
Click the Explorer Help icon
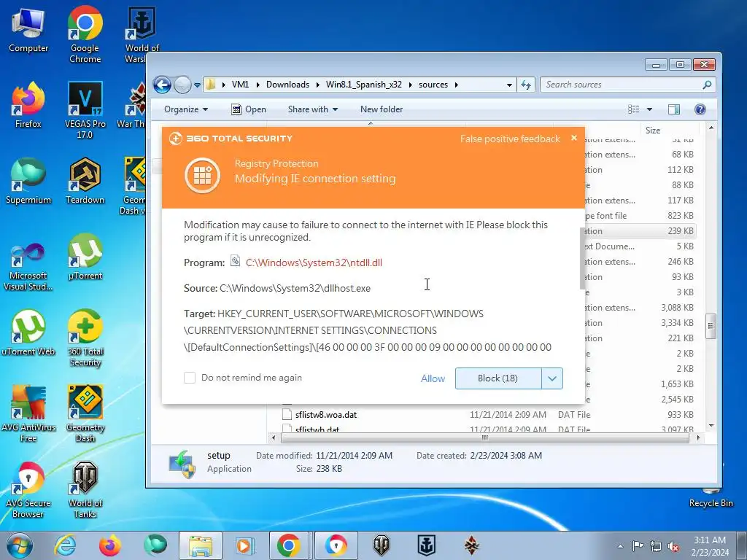click(x=700, y=109)
